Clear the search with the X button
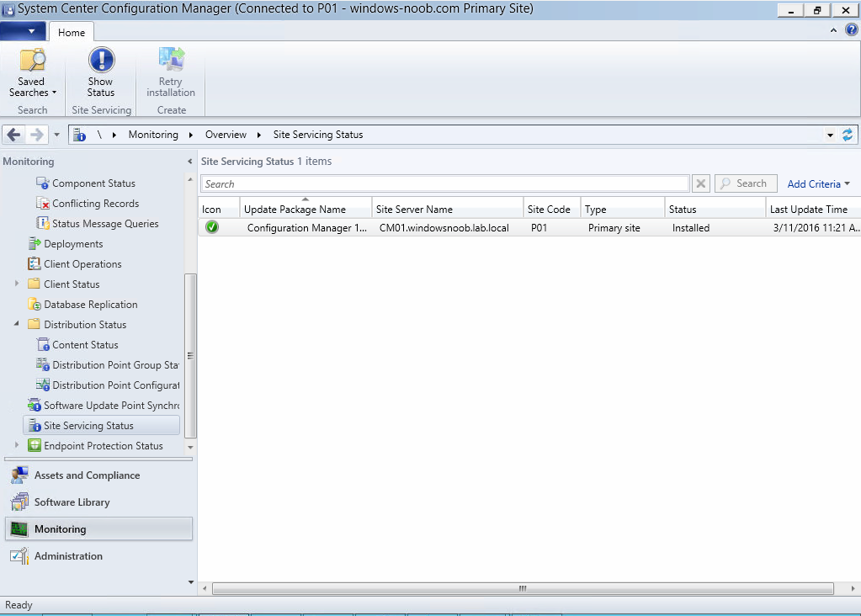861x616 pixels. click(x=700, y=183)
